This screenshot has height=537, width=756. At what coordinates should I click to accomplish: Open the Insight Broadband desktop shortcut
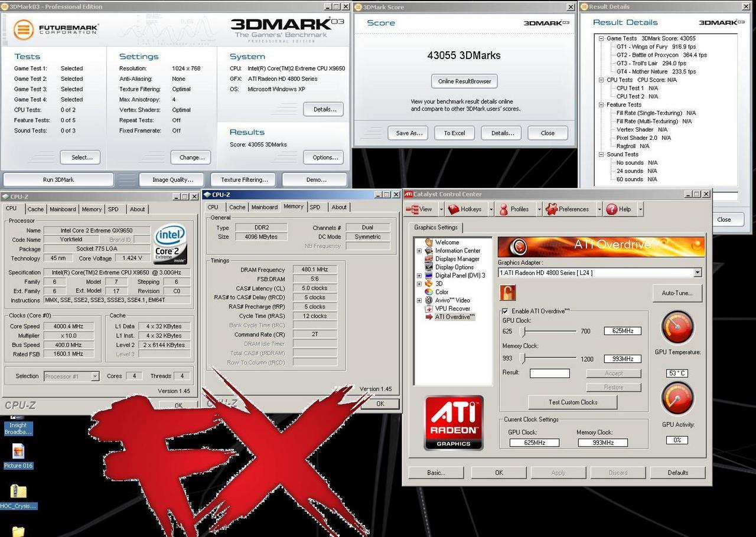(18, 425)
